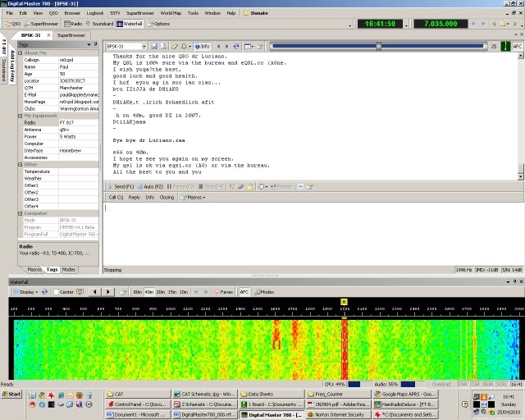Click the right arrow in receive toolbar
The height and width of the screenshot is (420, 525).
(226, 47)
